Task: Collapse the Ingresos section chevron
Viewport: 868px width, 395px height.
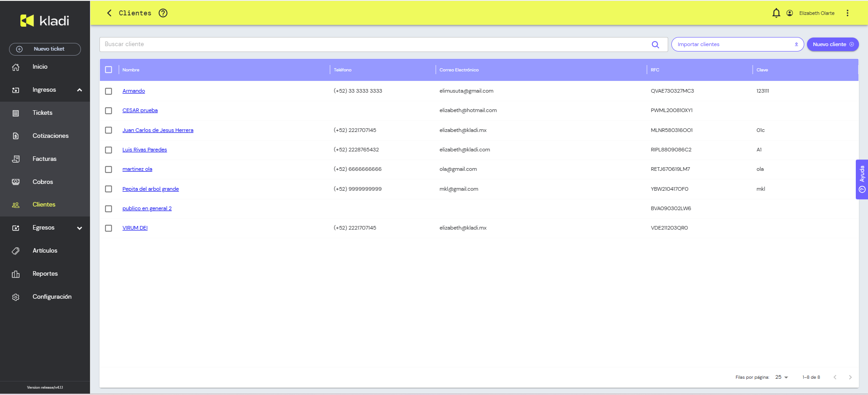Action: [80, 90]
